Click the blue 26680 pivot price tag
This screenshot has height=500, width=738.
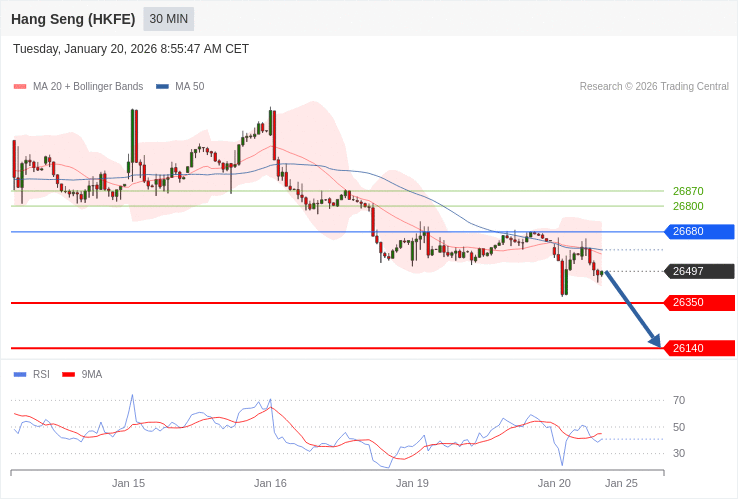pyautogui.click(x=699, y=232)
